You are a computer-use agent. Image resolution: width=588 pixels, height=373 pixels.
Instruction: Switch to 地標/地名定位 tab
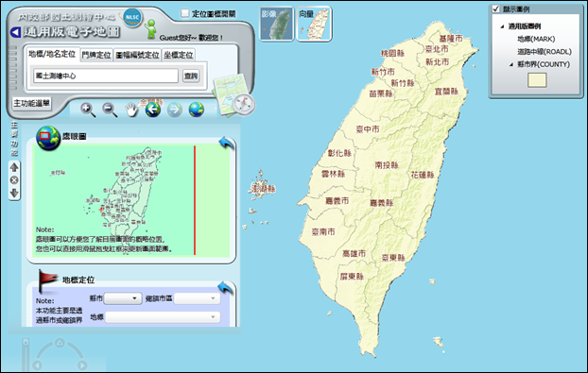click(52, 54)
